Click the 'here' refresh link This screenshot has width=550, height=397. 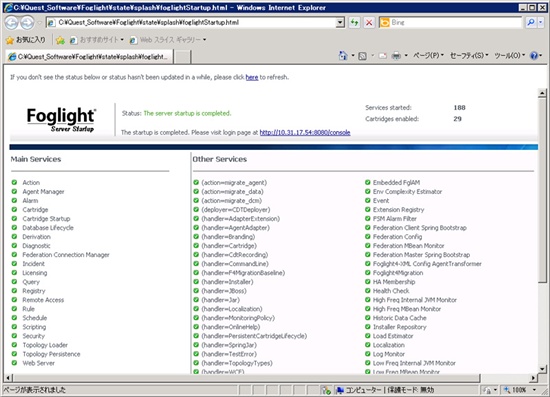click(x=252, y=77)
